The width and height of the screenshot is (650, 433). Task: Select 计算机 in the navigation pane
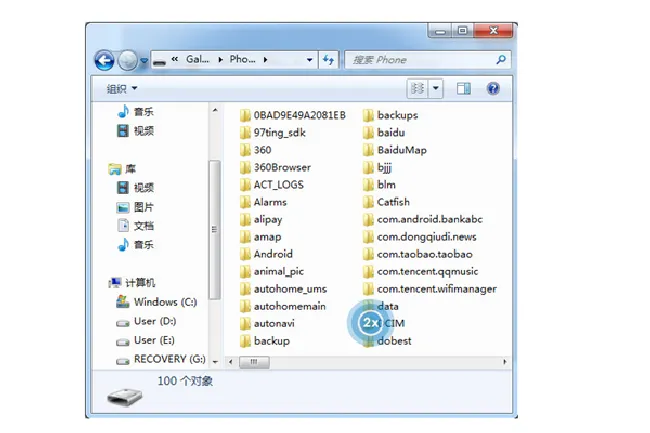coord(131,283)
